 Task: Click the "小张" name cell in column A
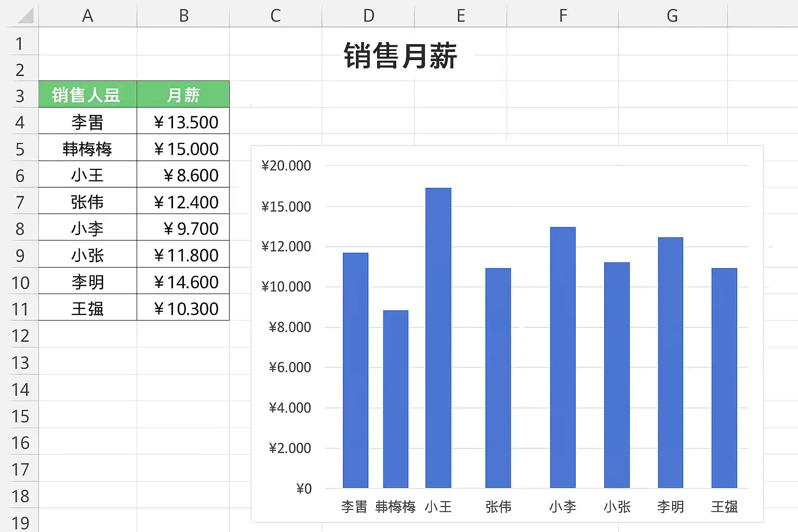pos(88,255)
